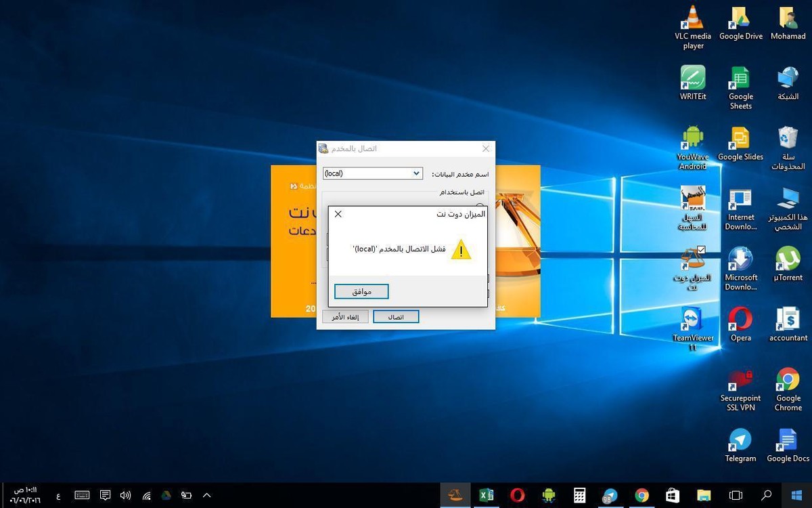812x508 pixels.
Task: Open Telegram desktop shortcut
Action: tap(740, 445)
